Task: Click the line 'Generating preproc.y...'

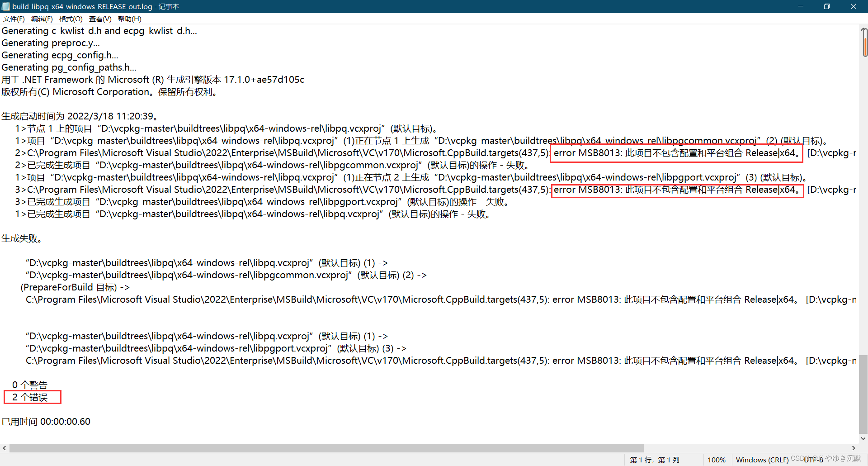Action: [51, 43]
